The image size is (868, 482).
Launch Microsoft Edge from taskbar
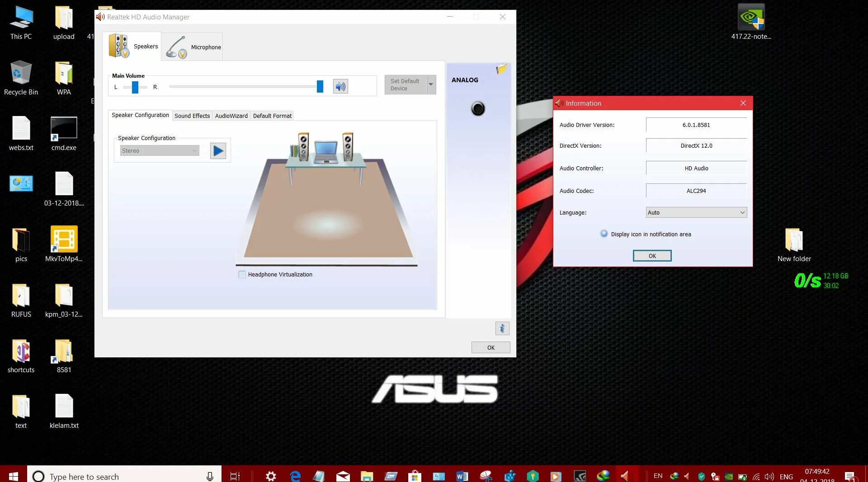click(x=295, y=476)
